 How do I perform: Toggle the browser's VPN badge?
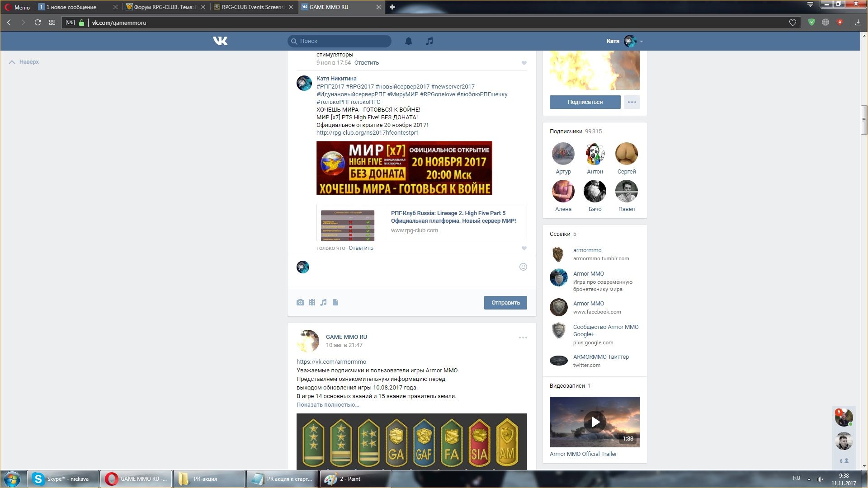pyautogui.click(x=70, y=23)
